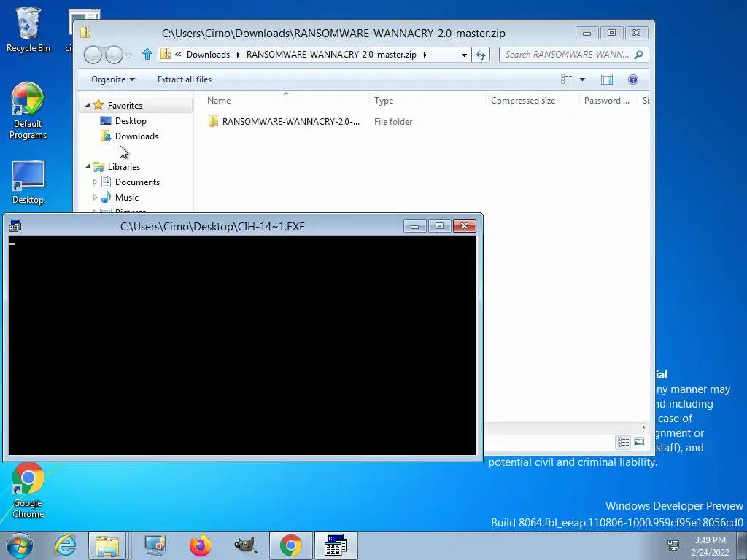Toggle the preview pane icon
This screenshot has height=560, width=747.
(607, 79)
